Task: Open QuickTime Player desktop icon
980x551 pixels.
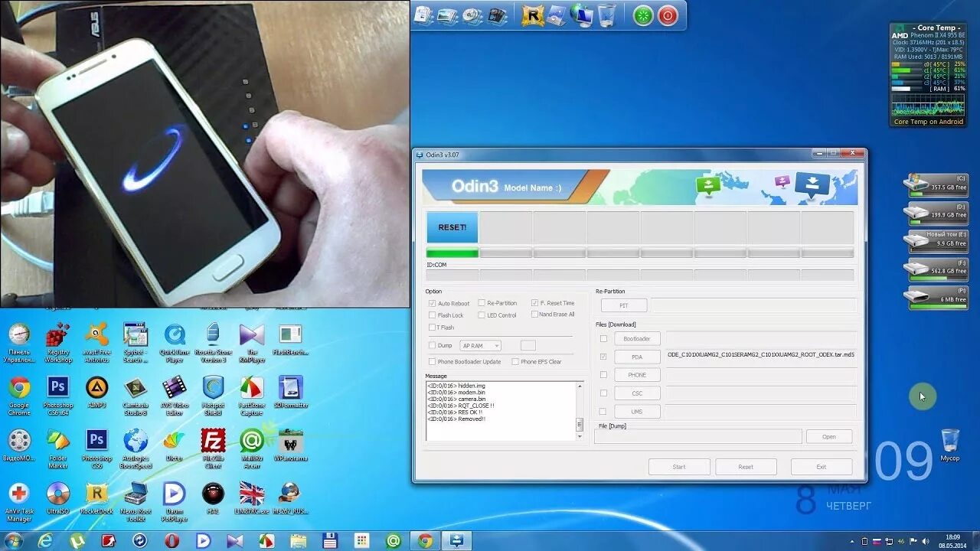Action: pos(175,343)
